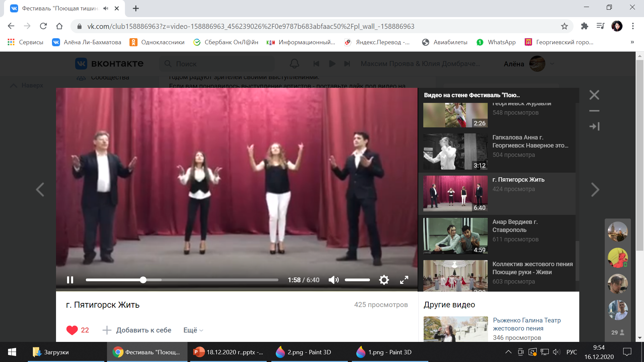The image size is (644, 362).
Task: Play previous track in VK header
Action: tap(316, 64)
